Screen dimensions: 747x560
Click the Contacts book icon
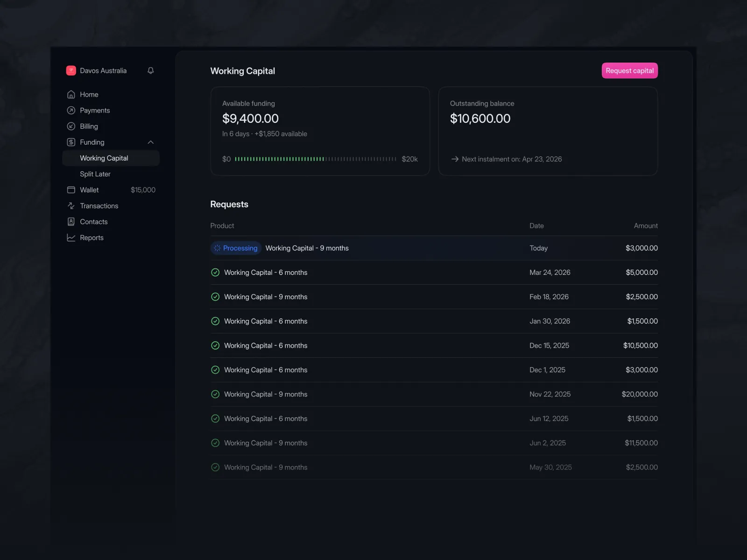(71, 222)
